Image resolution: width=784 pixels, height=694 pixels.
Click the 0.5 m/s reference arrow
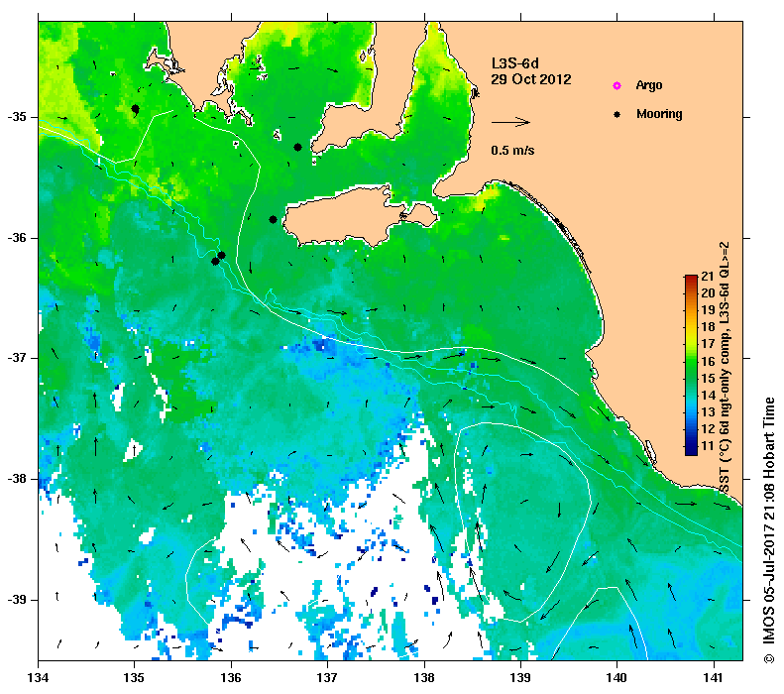[510, 122]
